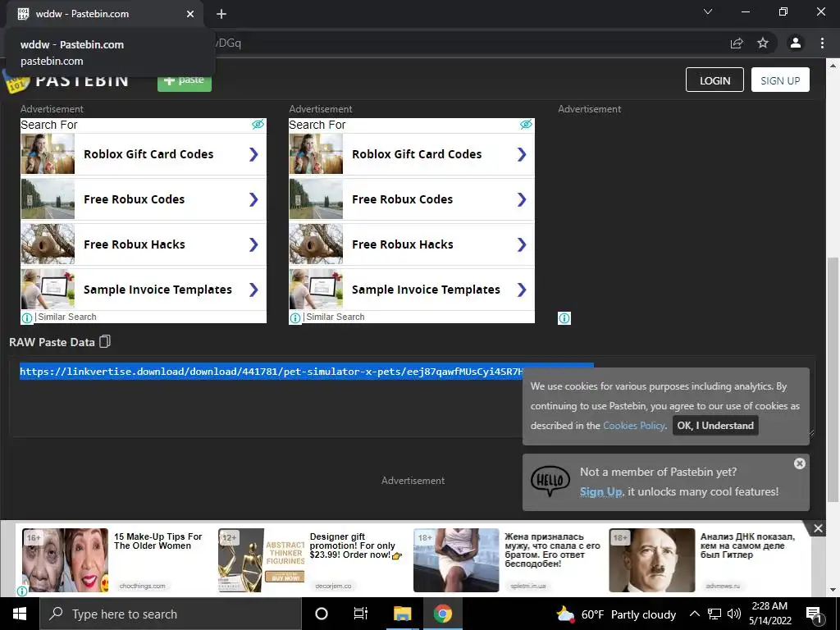Open File Explorer from taskbar
Screen dimensions: 840x630
[x=402, y=614]
